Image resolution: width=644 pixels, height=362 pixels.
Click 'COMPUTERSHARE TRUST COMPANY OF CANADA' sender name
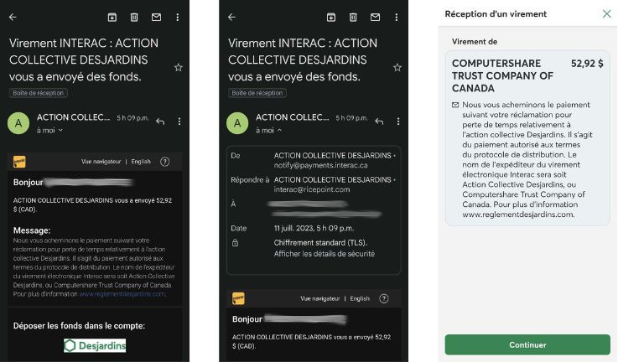pyautogui.click(x=502, y=76)
